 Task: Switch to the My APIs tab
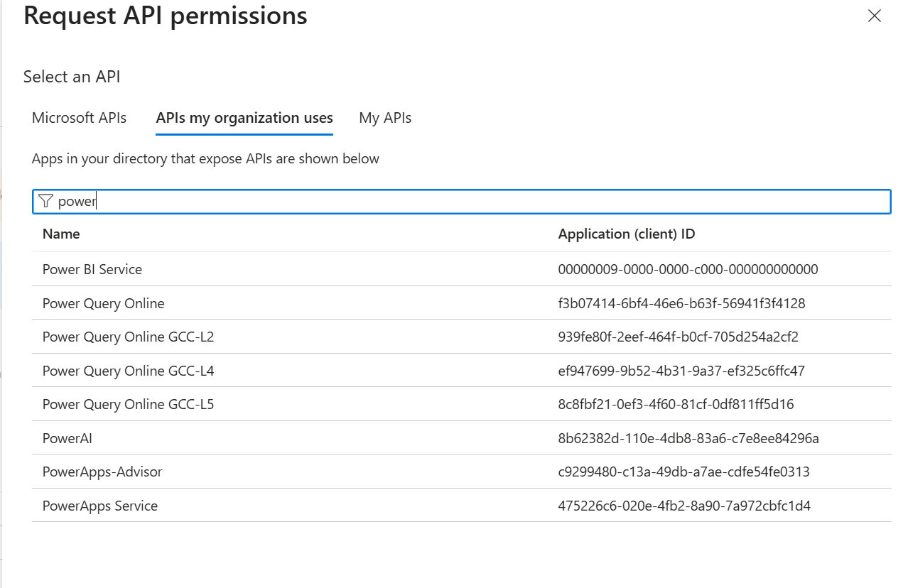(384, 118)
